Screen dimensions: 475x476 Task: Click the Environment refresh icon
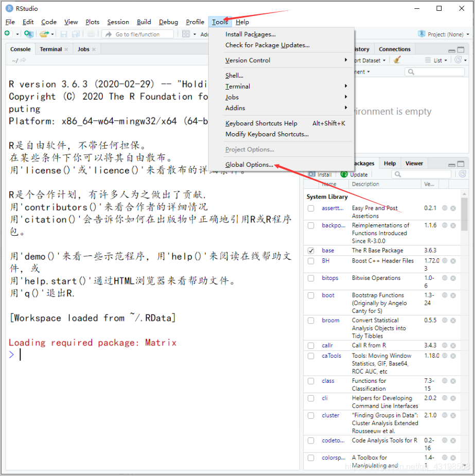click(458, 60)
